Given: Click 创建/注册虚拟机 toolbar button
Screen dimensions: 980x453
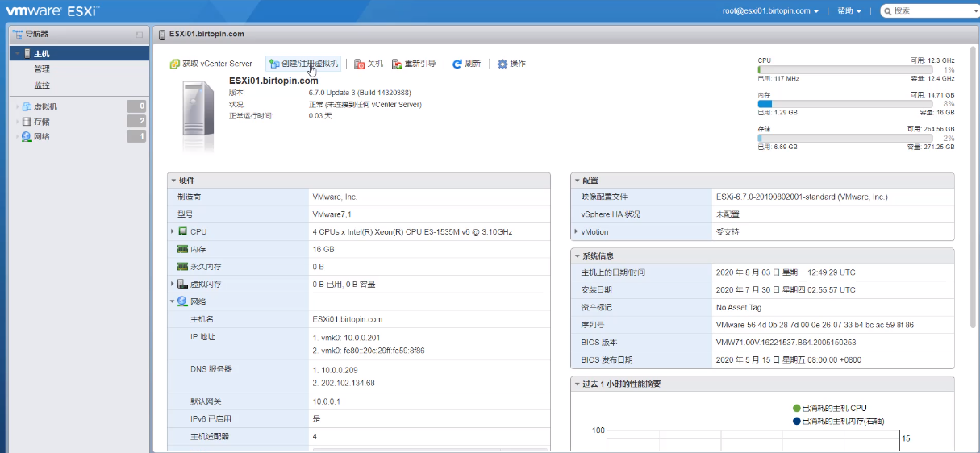Looking at the screenshot, I should click(303, 64).
